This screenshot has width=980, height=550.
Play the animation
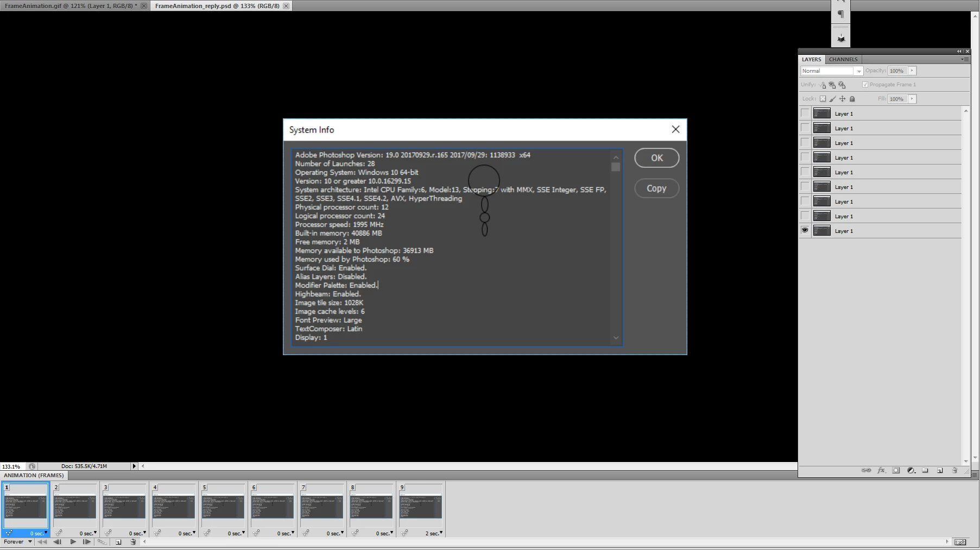point(73,542)
